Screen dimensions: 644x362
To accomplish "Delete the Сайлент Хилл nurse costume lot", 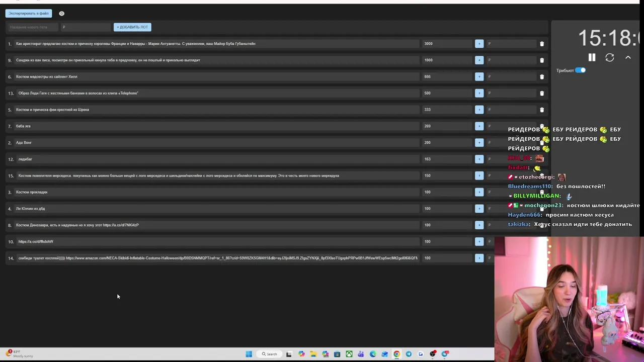I will tap(542, 77).
